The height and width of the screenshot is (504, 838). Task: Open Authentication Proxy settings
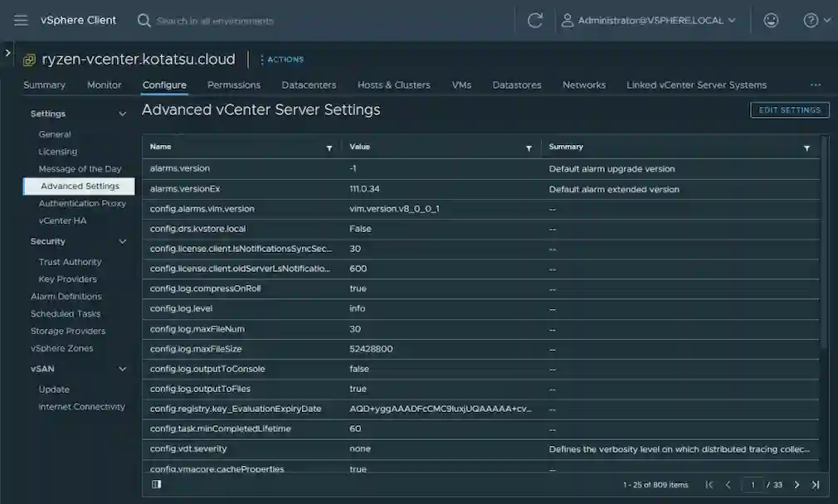(x=82, y=203)
